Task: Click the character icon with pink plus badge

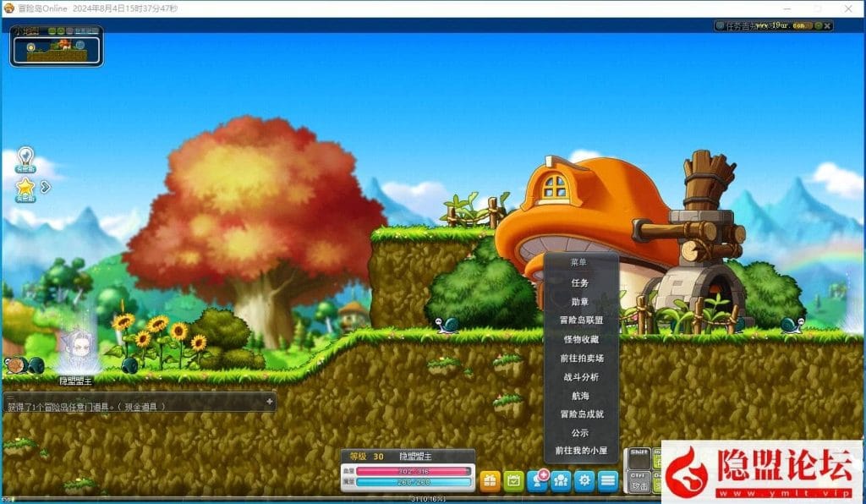Action: (x=537, y=481)
